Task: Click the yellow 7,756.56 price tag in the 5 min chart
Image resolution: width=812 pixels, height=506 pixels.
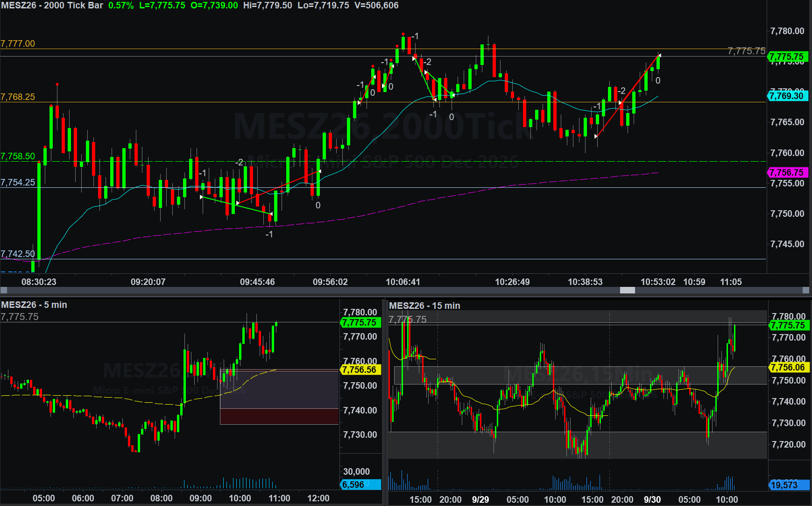Action: (x=360, y=370)
